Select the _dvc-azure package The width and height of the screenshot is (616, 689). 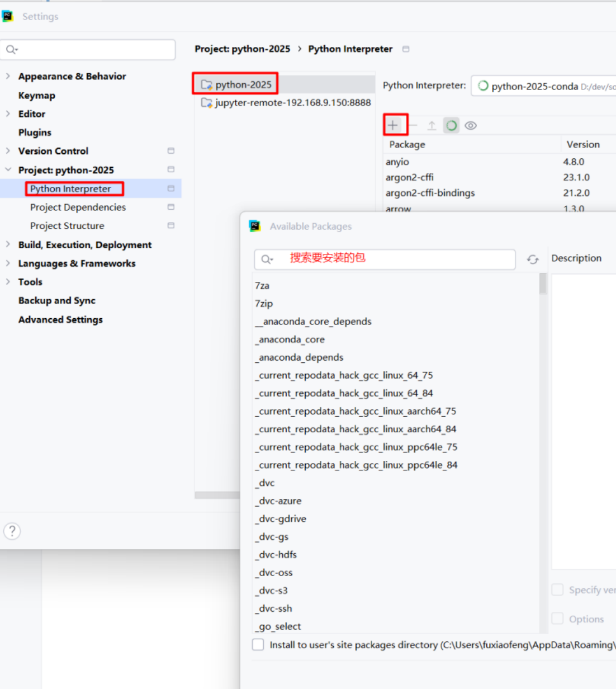pyautogui.click(x=396, y=501)
